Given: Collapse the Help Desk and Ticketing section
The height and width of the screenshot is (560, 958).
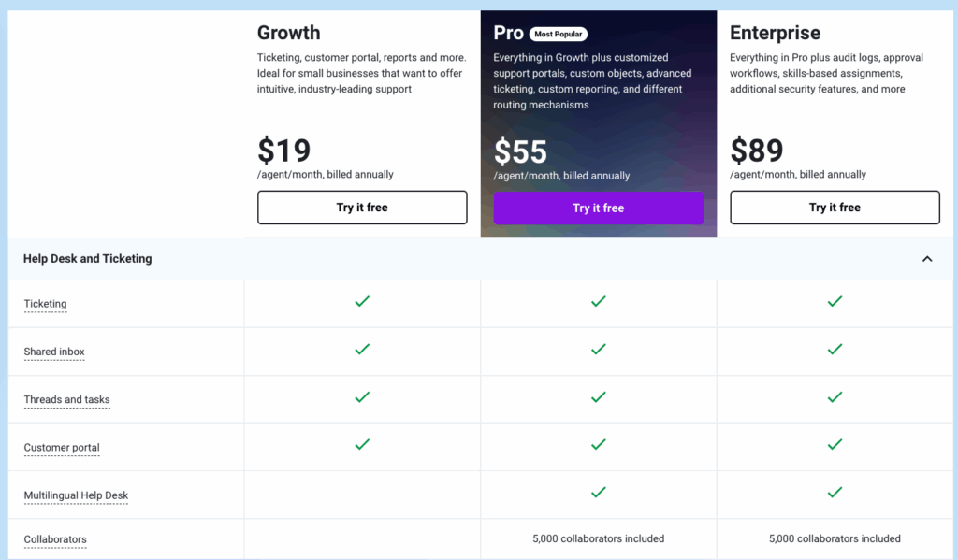Looking at the screenshot, I should coord(927,259).
